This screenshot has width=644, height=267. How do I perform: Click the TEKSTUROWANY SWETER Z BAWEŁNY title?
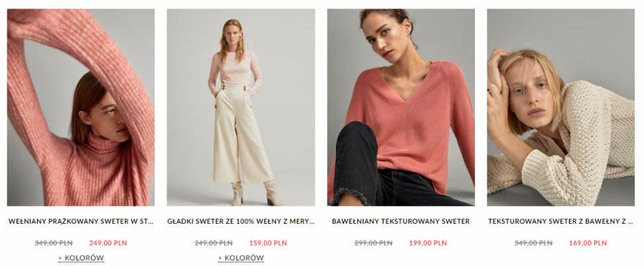pyautogui.click(x=560, y=221)
